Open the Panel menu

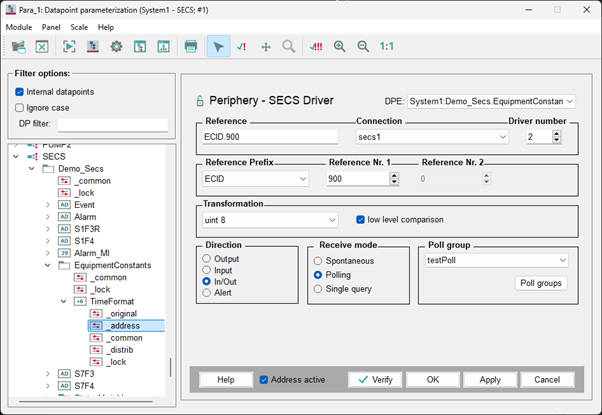point(51,27)
